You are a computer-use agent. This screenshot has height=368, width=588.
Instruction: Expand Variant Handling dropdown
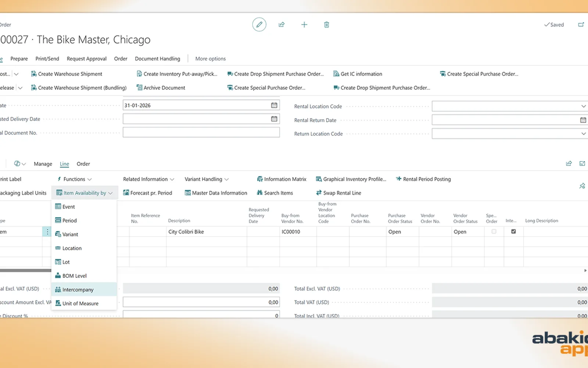207,179
